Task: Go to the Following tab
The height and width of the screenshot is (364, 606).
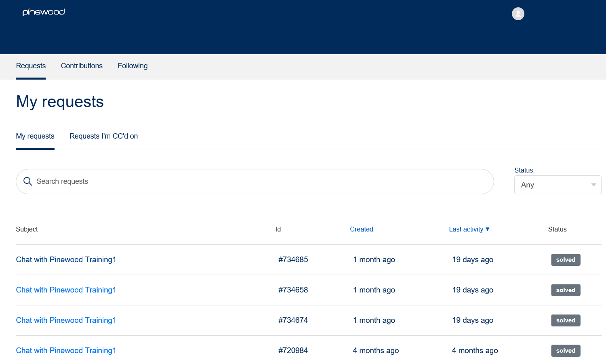Action: tap(133, 66)
